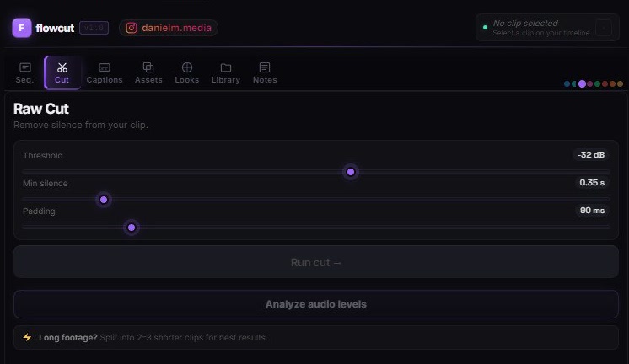This screenshot has width=629, height=364.
Task: Click the lightning bolt tip icon
Action: click(27, 337)
